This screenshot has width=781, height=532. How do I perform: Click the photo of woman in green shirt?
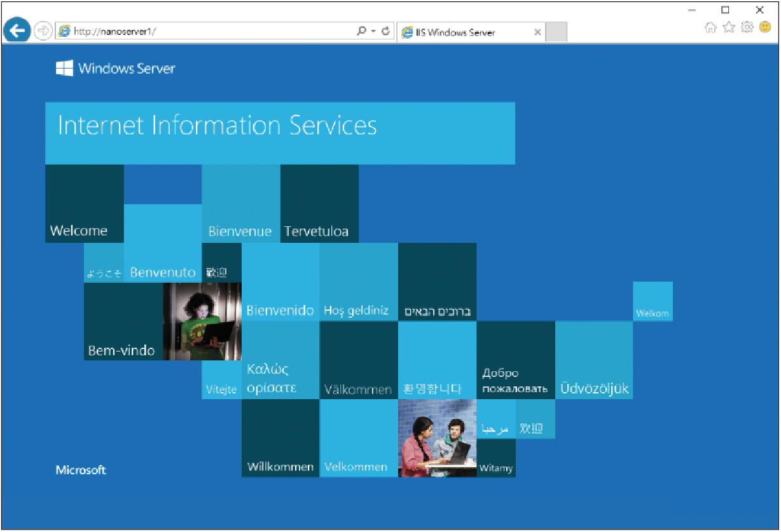[202, 322]
